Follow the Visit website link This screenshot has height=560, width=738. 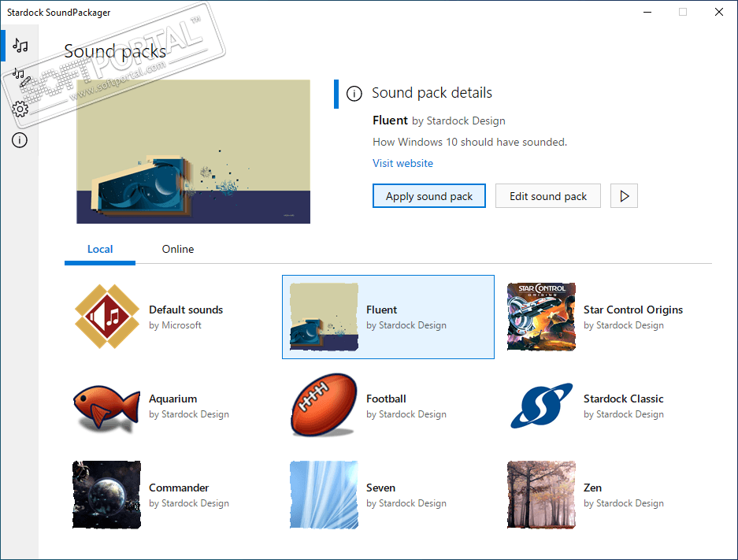[x=403, y=163]
